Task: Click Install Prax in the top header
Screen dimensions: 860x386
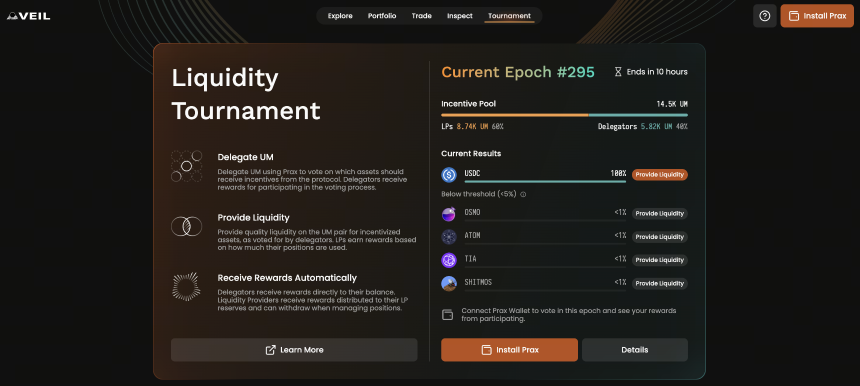Action: pos(817,16)
